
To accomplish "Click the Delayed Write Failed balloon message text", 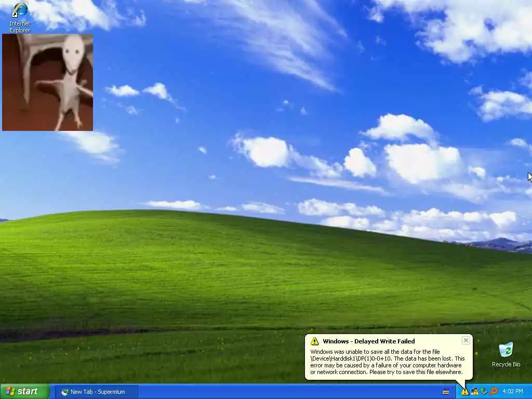I will (388, 362).
